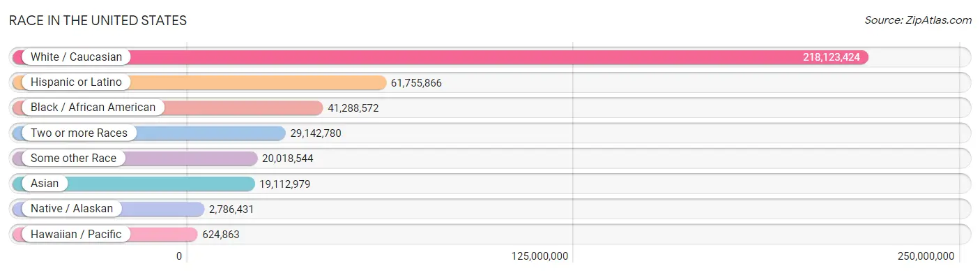Screen dimensions: 980x273
Task: Click the White / Caucasian pink bar
Action: (x=441, y=57)
